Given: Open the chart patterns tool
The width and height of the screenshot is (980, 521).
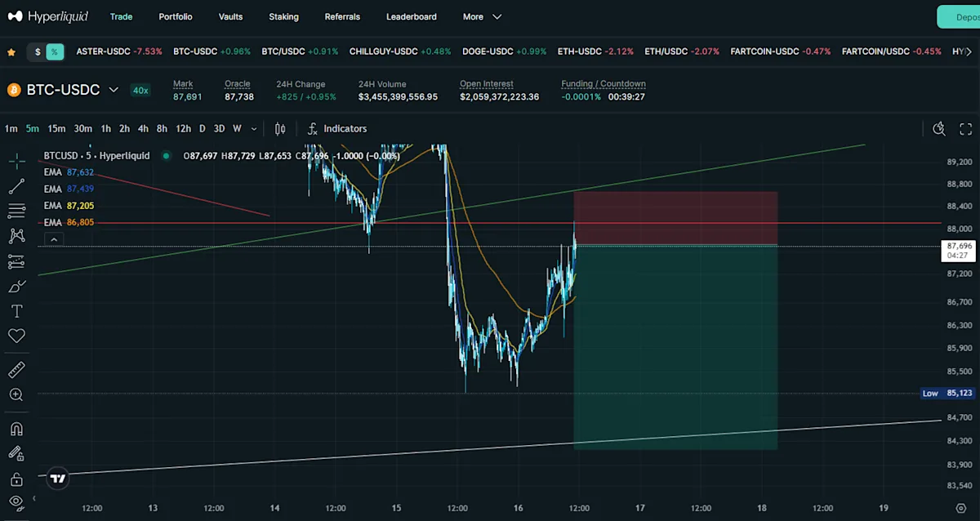Looking at the screenshot, I should (16, 236).
